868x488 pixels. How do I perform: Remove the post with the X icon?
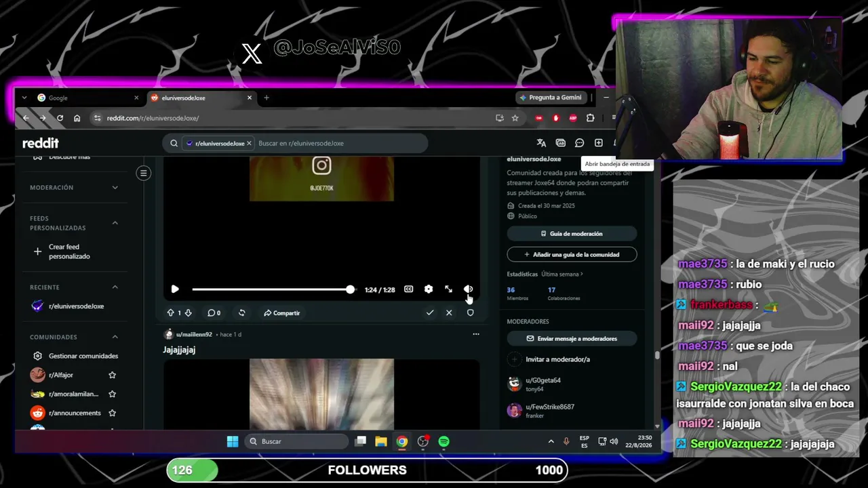click(x=449, y=313)
